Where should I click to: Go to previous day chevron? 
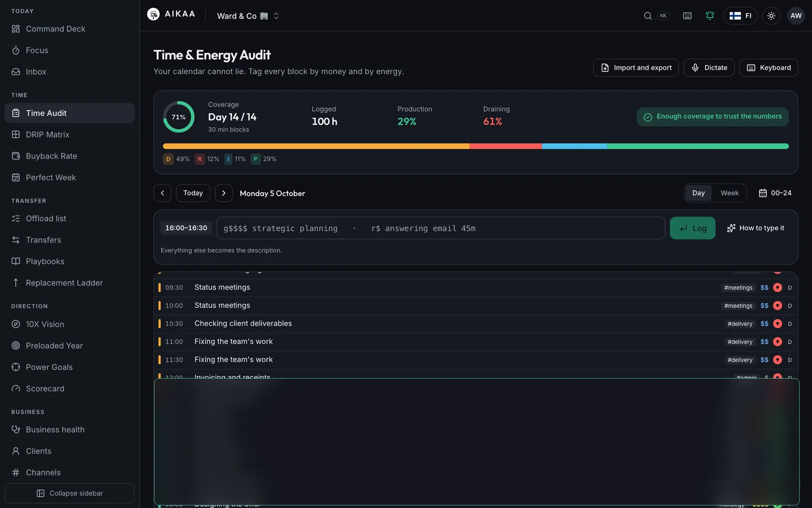pos(162,193)
